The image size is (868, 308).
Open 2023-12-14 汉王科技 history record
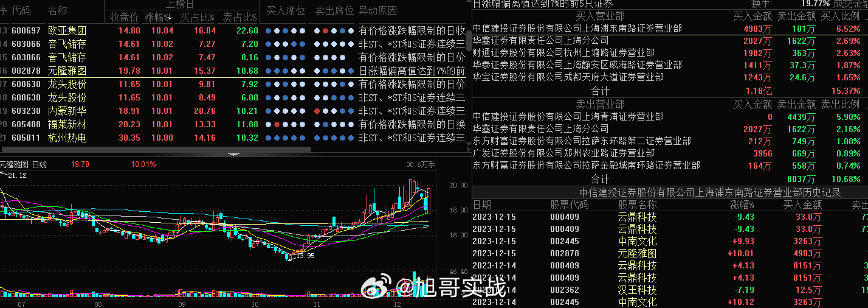[x=670, y=290]
